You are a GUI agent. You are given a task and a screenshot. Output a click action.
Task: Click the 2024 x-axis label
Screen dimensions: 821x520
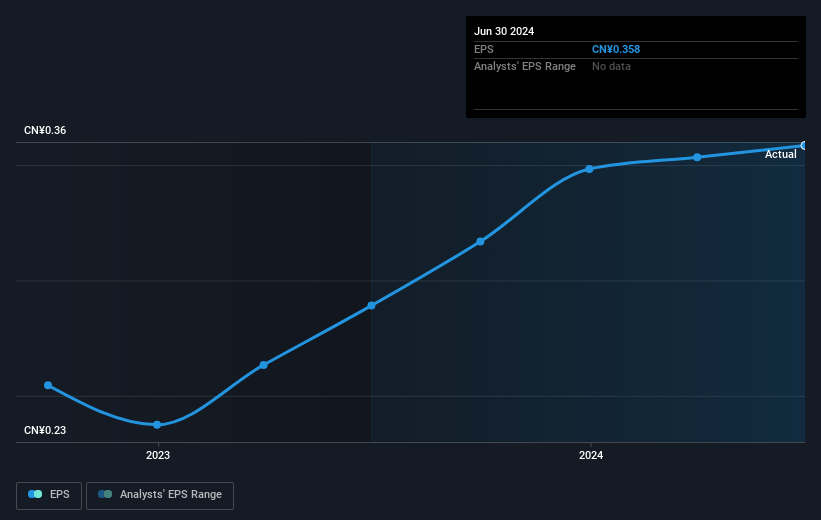pyautogui.click(x=591, y=455)
